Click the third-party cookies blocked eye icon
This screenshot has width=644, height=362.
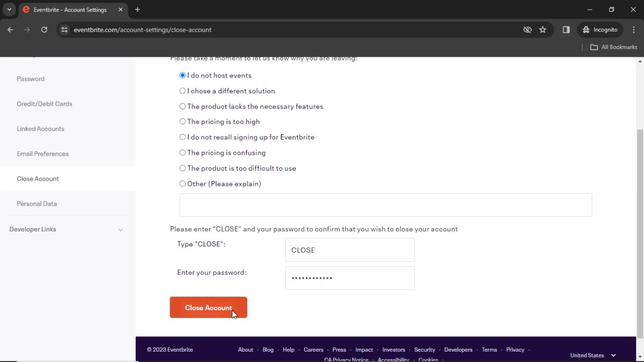pos(527,30)
